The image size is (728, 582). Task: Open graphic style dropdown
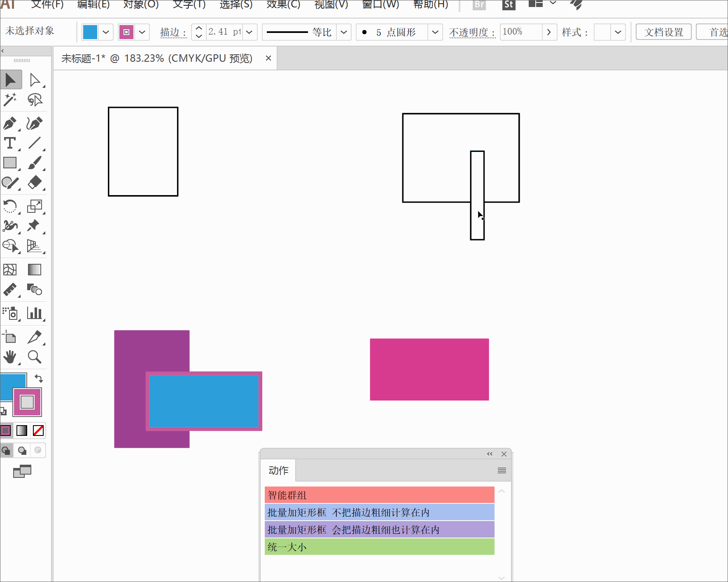tap(618, 32)
